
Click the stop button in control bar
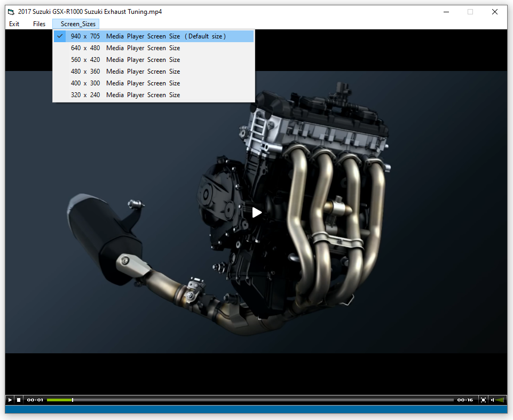19,400
